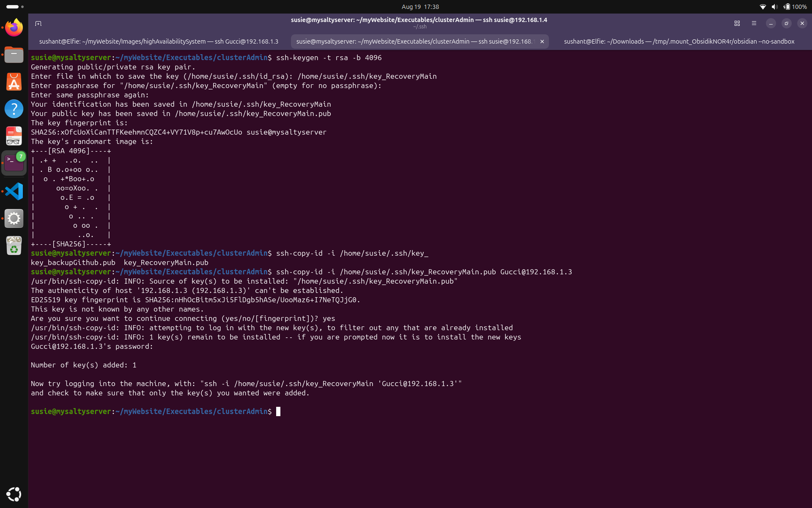Expand the system tray status menu
Screen dimensions: 812x508
[x=782, y=7]
